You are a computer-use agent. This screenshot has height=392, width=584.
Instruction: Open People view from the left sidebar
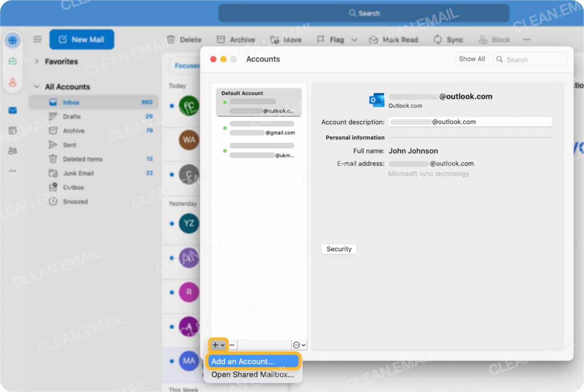coord(13,151)
